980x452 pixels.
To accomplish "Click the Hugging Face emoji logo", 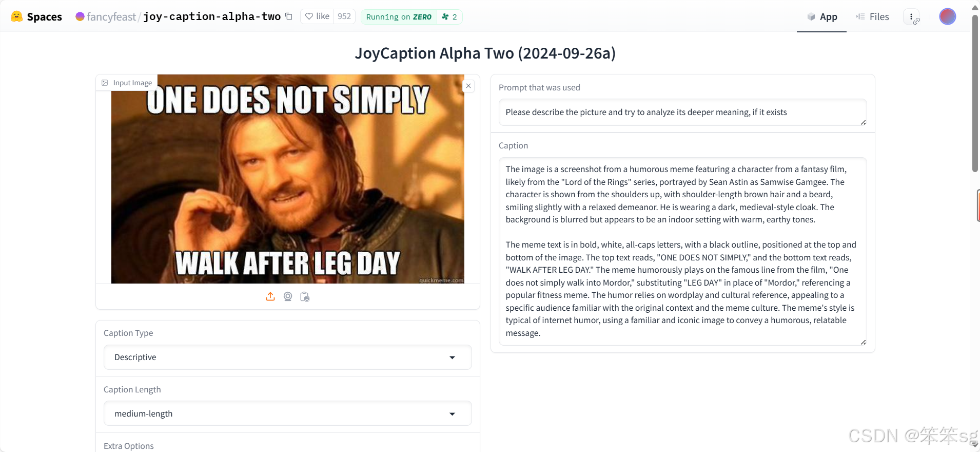I will (x=16, y=16).
